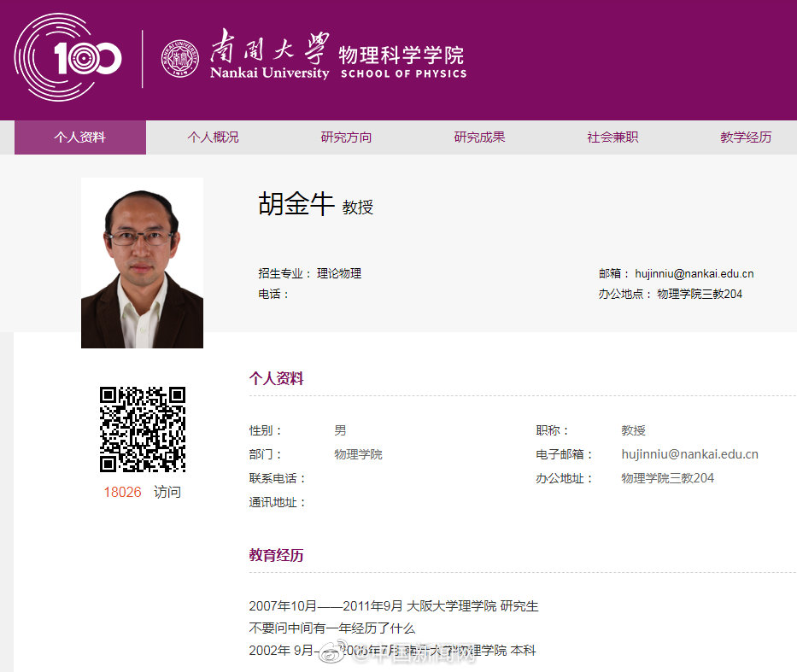
Task: Click the email after 电子邮箱 label
Action: (x=689, y=454)
